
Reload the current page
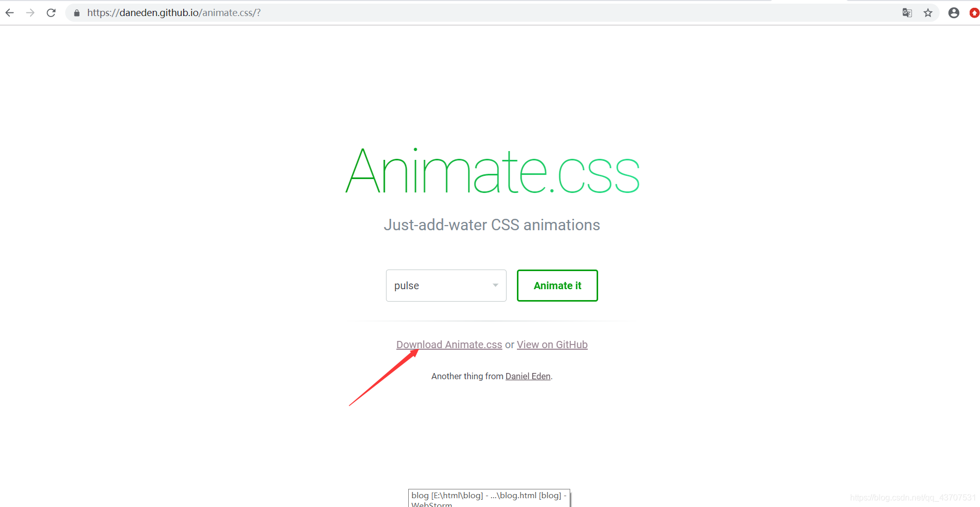51,13
